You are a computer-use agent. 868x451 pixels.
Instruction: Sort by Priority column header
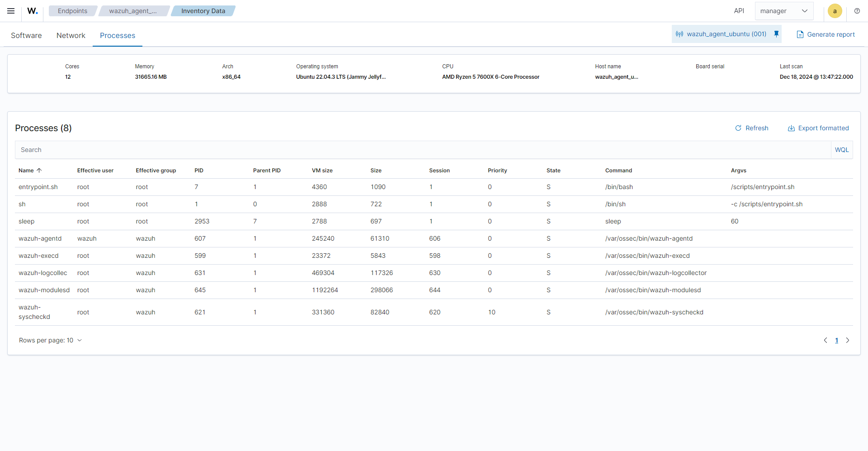click(497, 171)
